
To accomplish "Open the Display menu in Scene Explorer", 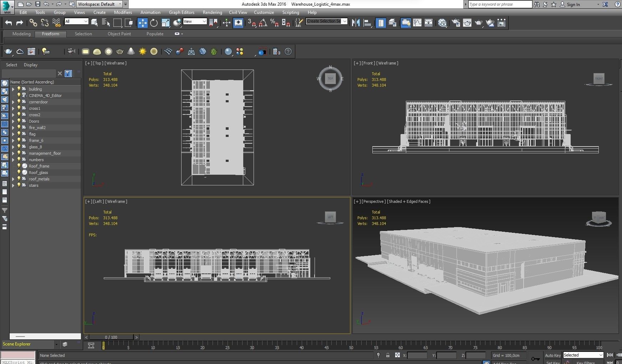I will click(x=31, y=65).
